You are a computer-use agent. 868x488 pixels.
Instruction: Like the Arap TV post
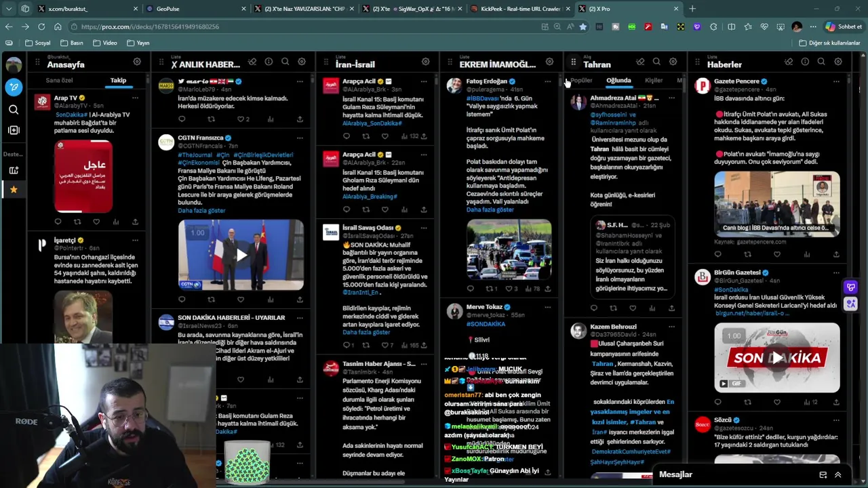coord(96,222)
